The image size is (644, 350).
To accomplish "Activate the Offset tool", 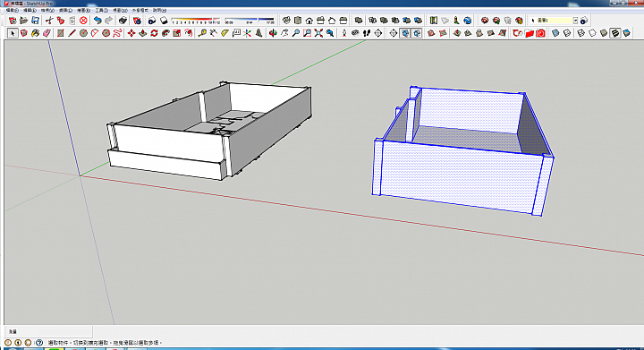I will [189, 33].
